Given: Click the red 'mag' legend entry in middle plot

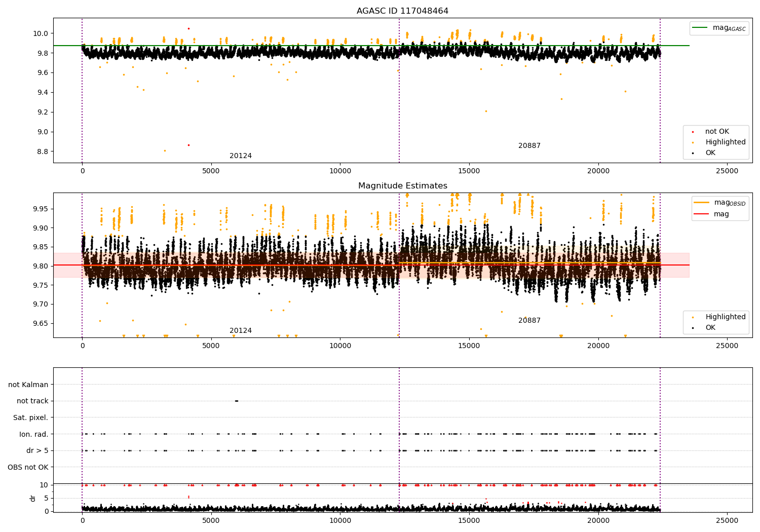Looking at the screenshot, I should coord(721,214).
